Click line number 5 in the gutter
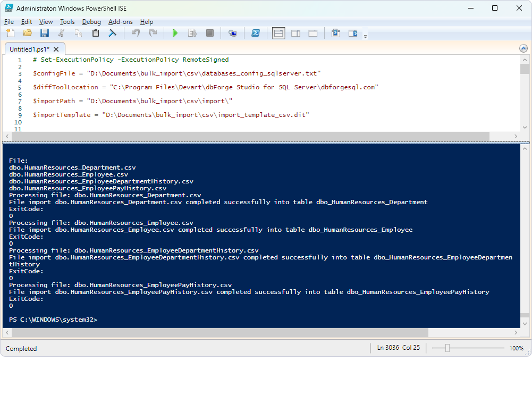Viewport: 532px width, 403px height. [20, 88]
